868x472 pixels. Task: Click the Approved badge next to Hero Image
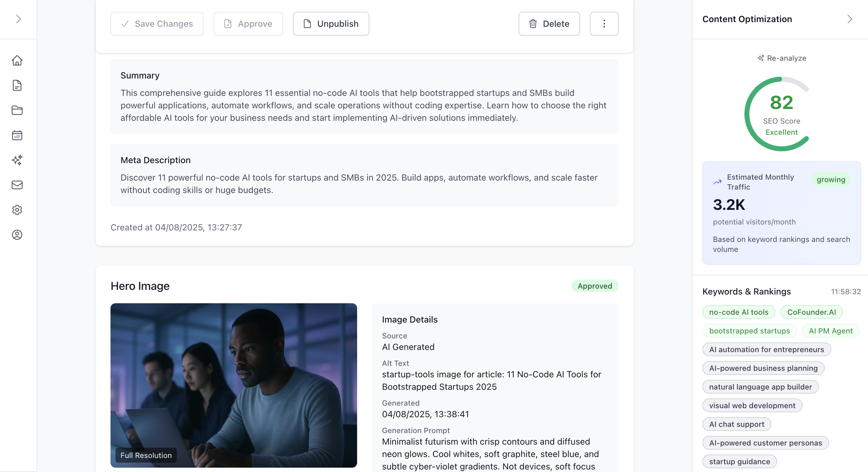tap(595, 286)
